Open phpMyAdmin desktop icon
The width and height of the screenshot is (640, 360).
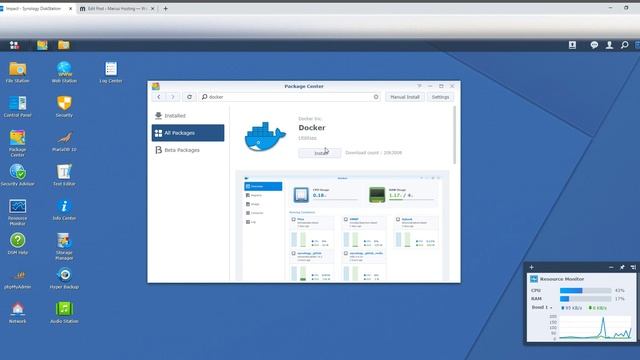[x=18, y=279]
